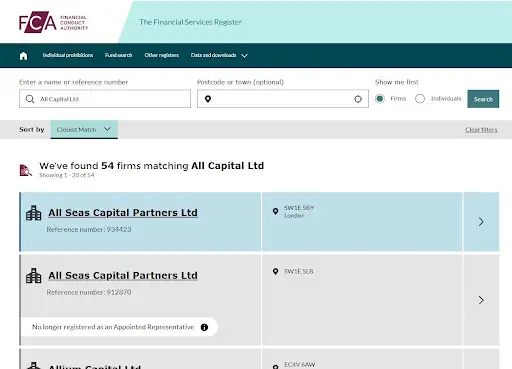Click the SW1E 5LB postcode text
Viewport: 512px width, 369px height.
pos(299,271)
